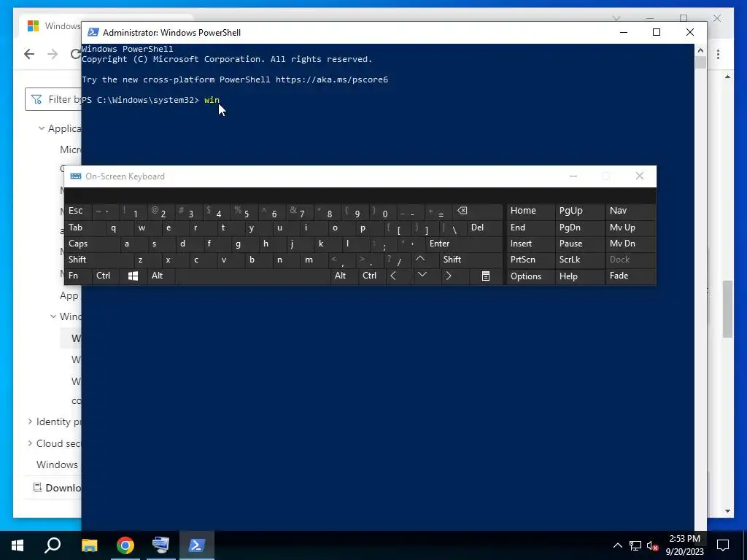
Task: Click the On-Screen Keyboard title bar icon
Action: click(75, 176)
